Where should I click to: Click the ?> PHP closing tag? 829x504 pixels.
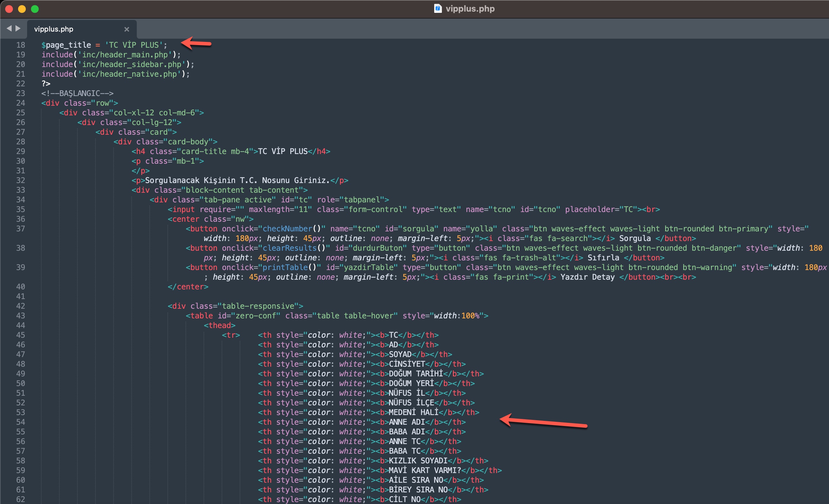pyautogui.click(x=46, y=84)
